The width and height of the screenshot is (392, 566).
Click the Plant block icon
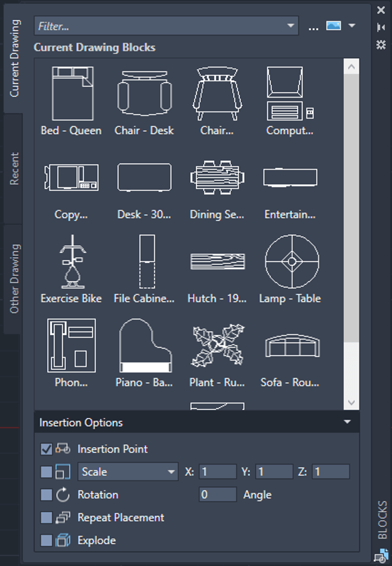click(218, 346)
